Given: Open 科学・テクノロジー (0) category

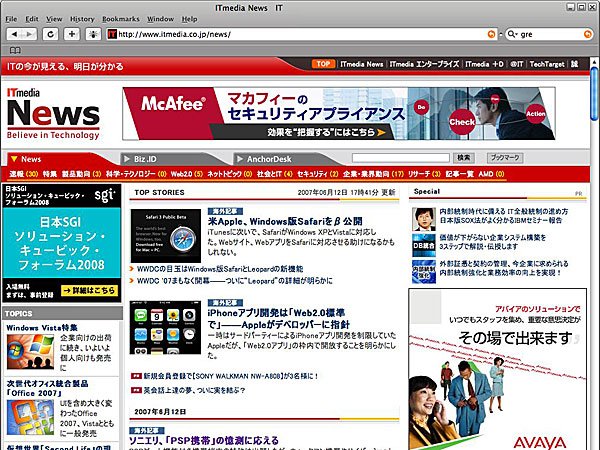Looking at the screenshot, I should point(136,174).
